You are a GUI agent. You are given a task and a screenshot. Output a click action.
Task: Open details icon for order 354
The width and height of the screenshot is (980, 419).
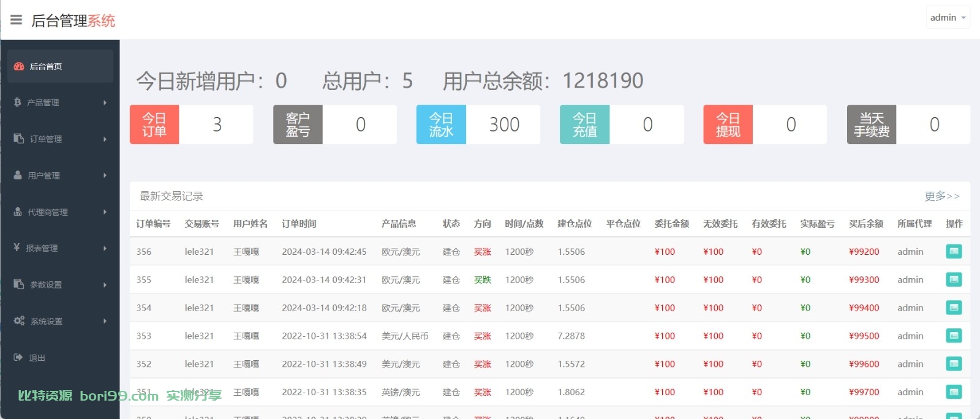(954, 308)
